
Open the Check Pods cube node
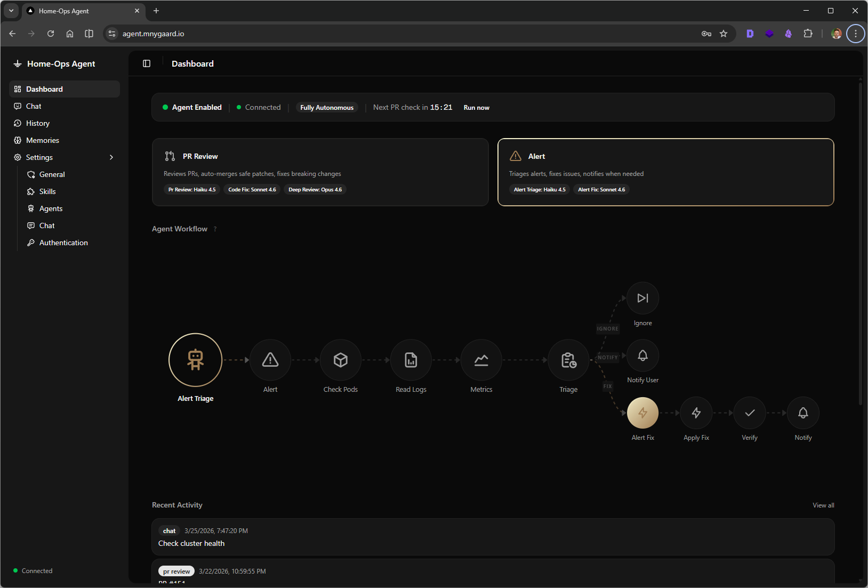(341, 360)
